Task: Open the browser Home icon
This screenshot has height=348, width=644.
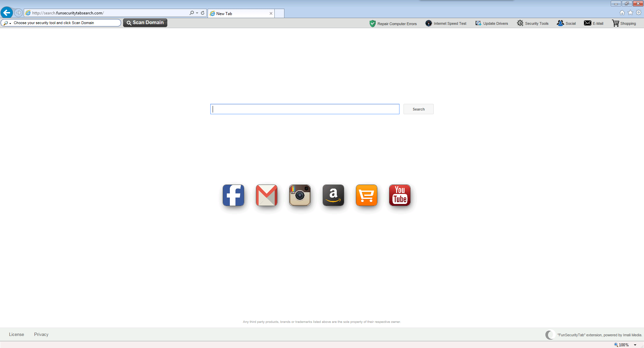Action: 622,13
